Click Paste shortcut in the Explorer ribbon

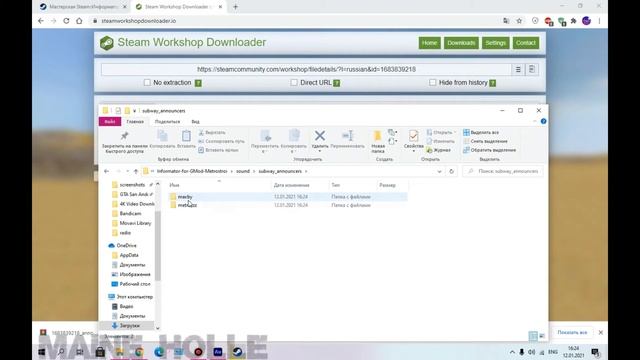[218, 150]
